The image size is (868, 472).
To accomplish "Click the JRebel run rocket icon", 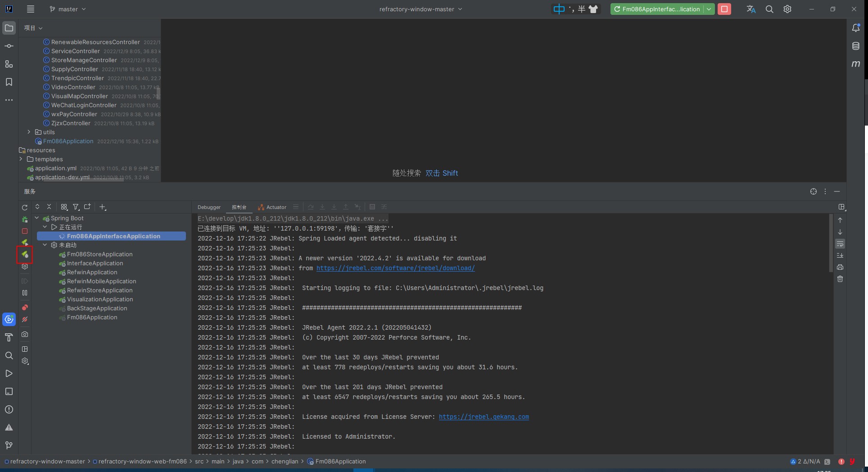I will click(25, 243).
